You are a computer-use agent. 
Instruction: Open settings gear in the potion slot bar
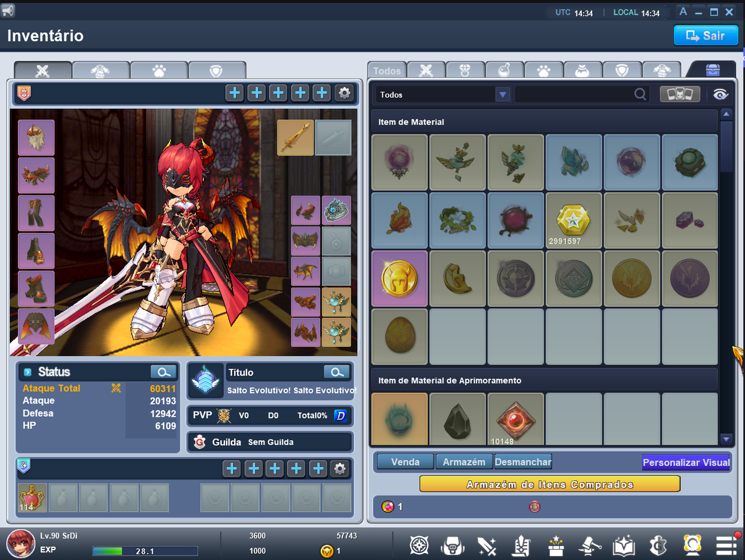(x=340, y=469)
